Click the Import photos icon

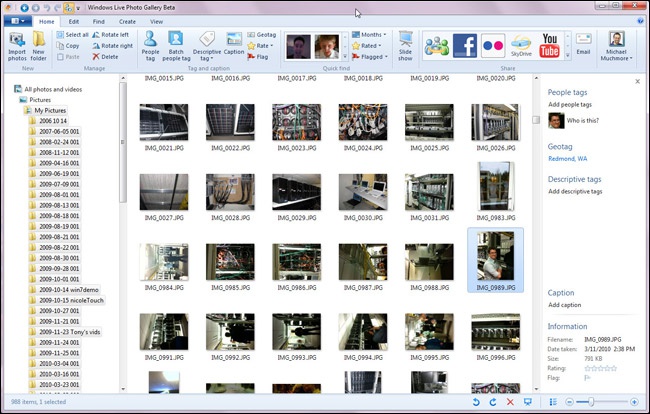click(x=17, y=46)
